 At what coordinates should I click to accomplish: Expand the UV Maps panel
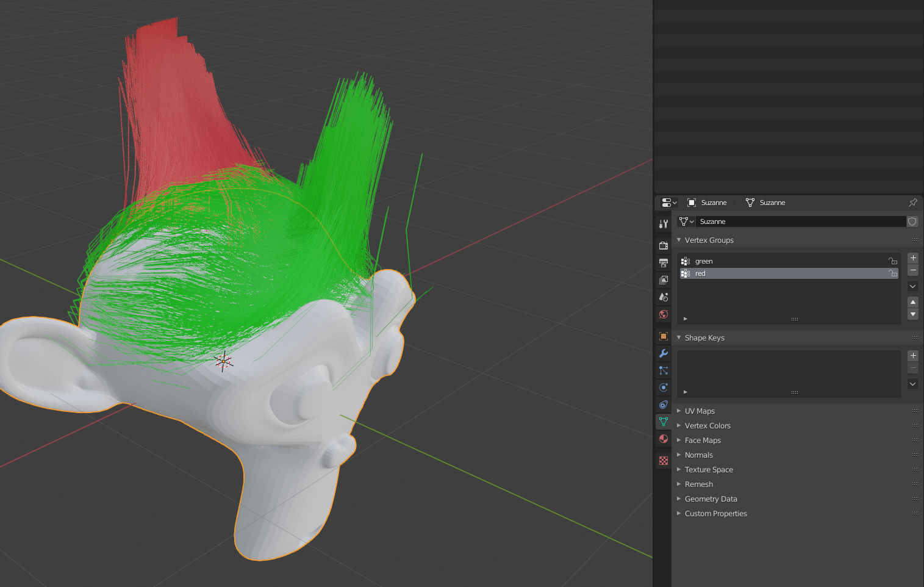[x=700, y=411]
